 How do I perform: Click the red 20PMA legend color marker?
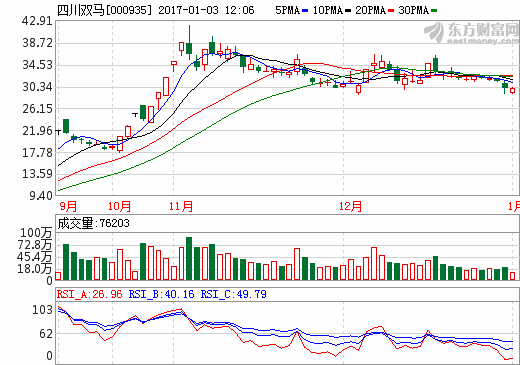[x=391, y=11]
